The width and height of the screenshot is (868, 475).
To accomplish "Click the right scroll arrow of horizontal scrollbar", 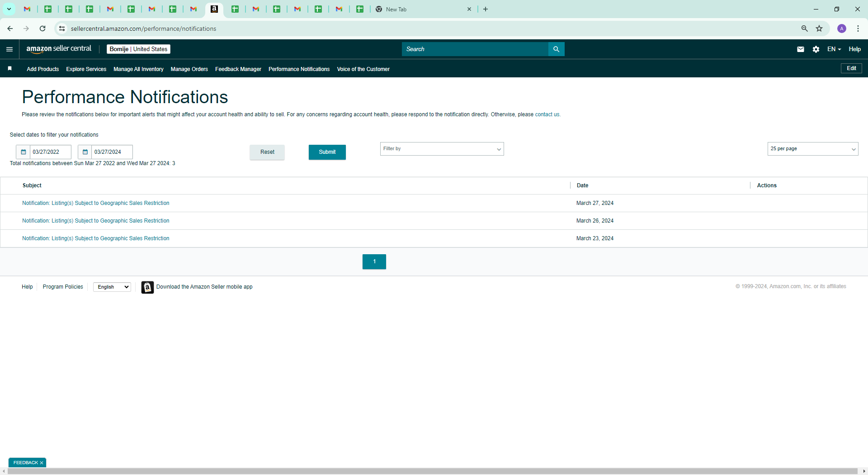I will pos(864,471).
